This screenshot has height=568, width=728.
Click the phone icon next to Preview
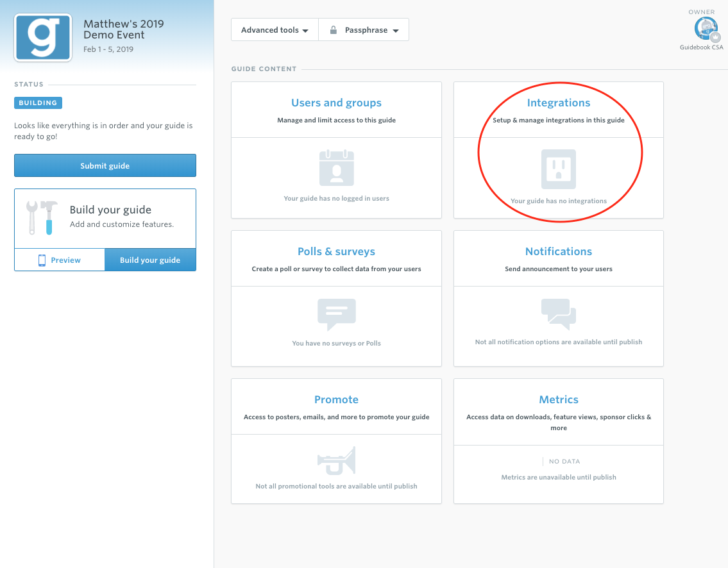coord(42,260)
